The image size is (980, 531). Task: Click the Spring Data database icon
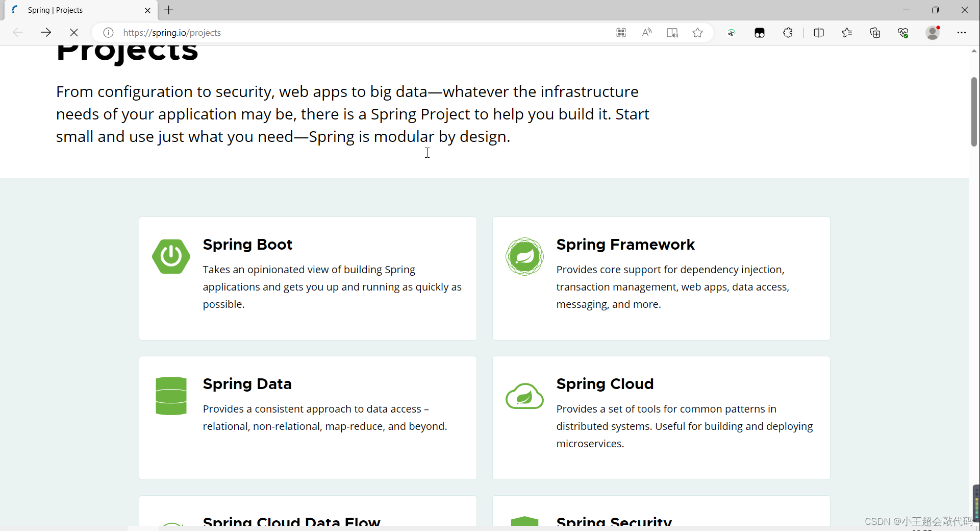click(171, 396)
